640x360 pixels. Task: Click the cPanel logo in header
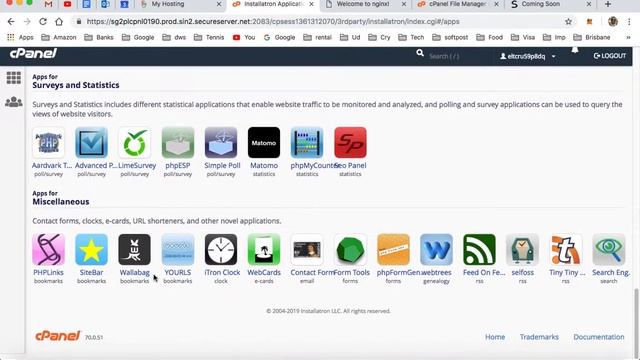(33, 53)
